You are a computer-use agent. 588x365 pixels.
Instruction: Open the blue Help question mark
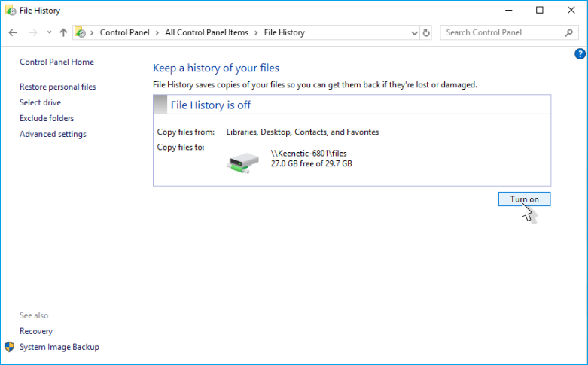580,53
